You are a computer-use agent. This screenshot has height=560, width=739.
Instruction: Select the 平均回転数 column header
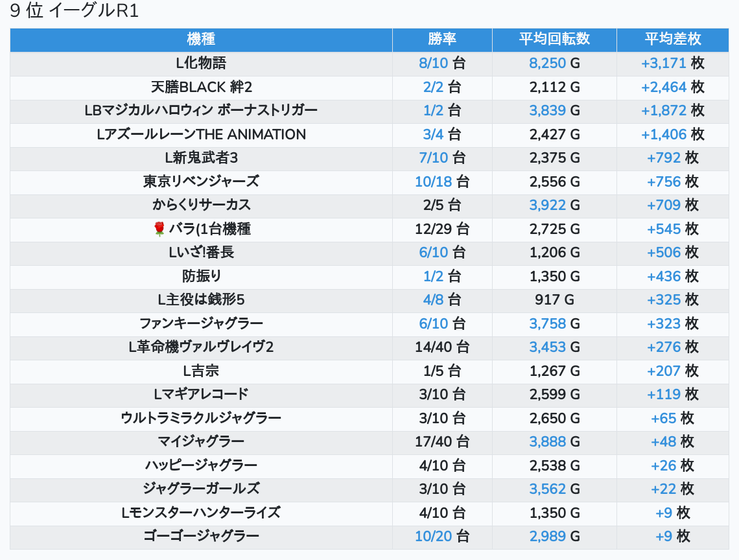tap(554, 39)
